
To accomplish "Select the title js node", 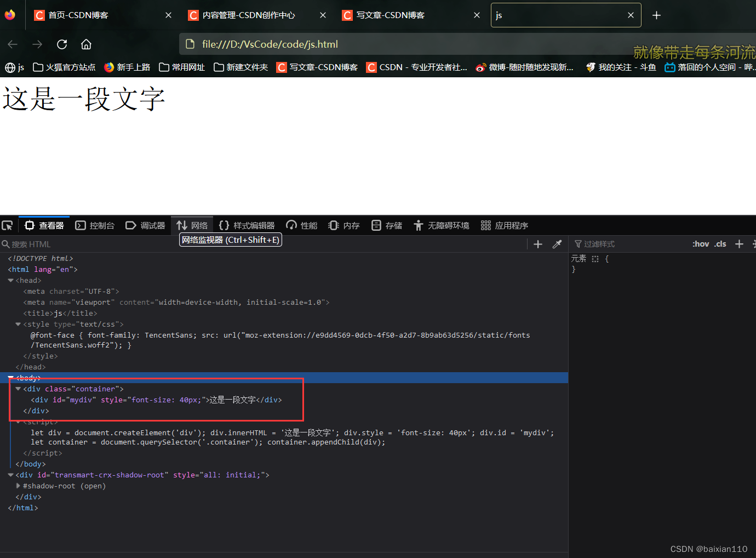I will (x=60, y=313).
